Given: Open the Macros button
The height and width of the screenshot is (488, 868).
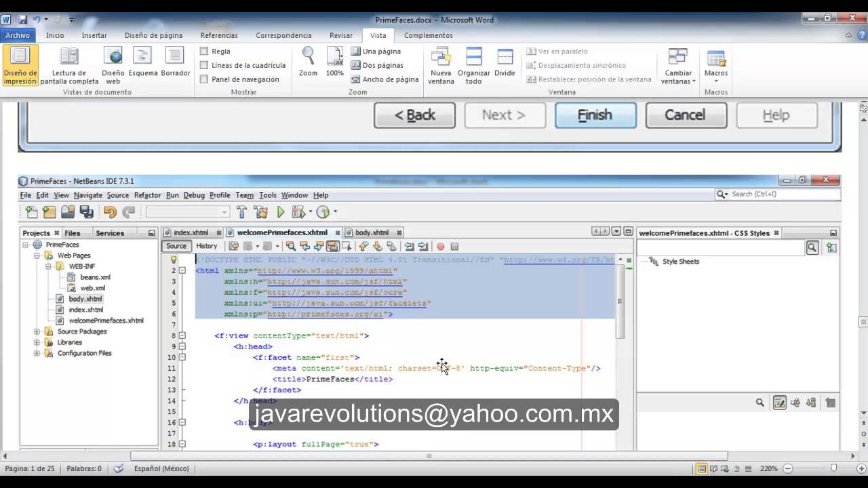Looking at the screenshot, I should [716, 66].
